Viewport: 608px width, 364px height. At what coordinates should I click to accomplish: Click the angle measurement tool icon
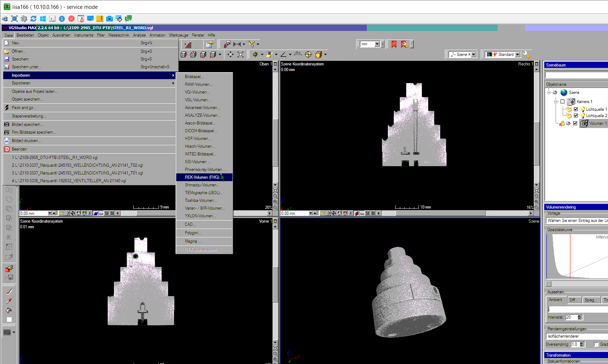click(283, 55)
